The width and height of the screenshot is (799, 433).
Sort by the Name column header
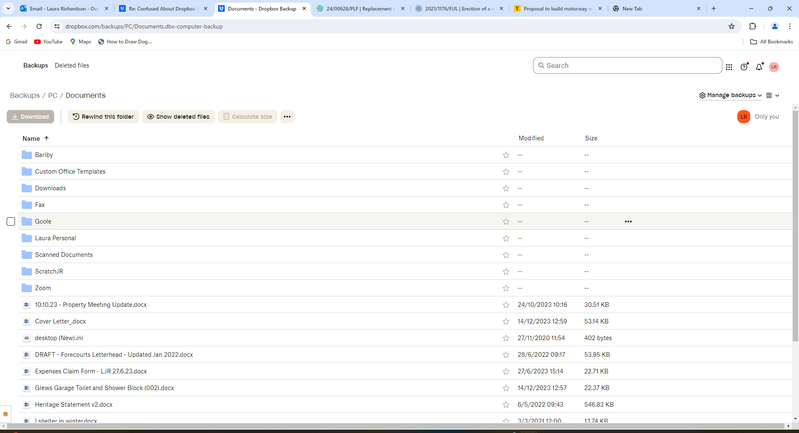(31, 138)
